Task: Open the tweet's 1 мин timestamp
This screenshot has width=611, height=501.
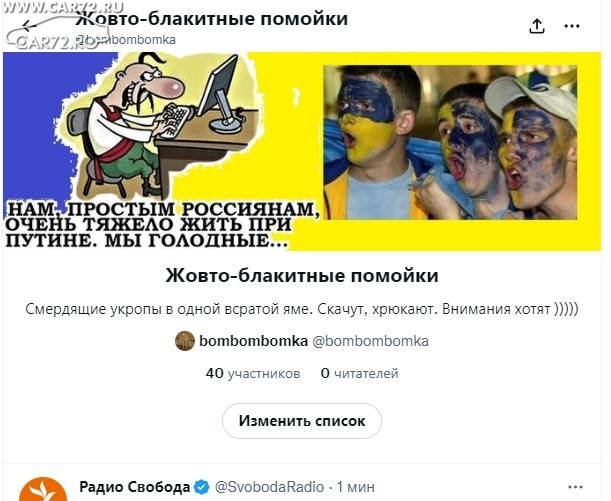Action: 355,487
